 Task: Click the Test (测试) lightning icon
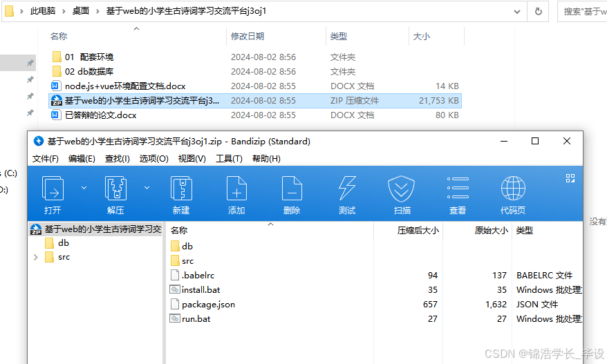(347, 189)
